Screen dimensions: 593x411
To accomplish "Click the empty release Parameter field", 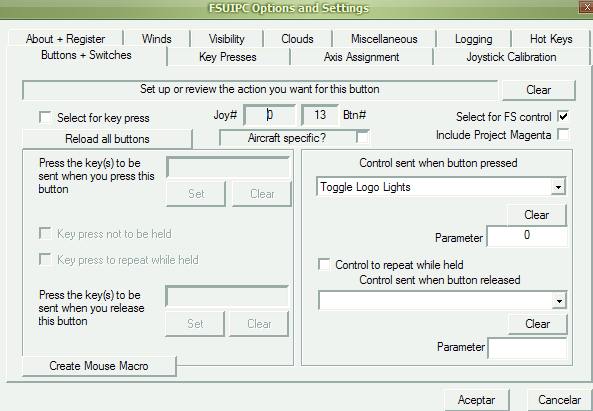I will [x=528, y=348].
